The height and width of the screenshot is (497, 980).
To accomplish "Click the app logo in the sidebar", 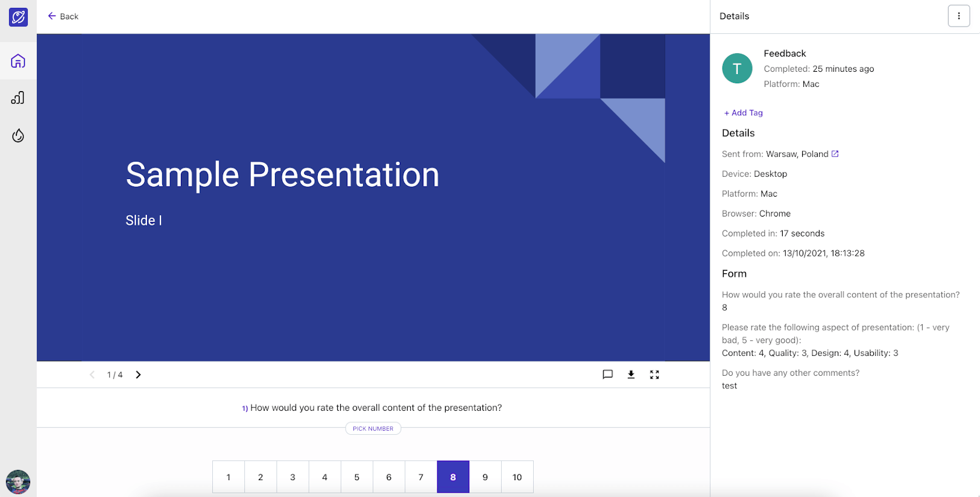I will click(18, 17).
